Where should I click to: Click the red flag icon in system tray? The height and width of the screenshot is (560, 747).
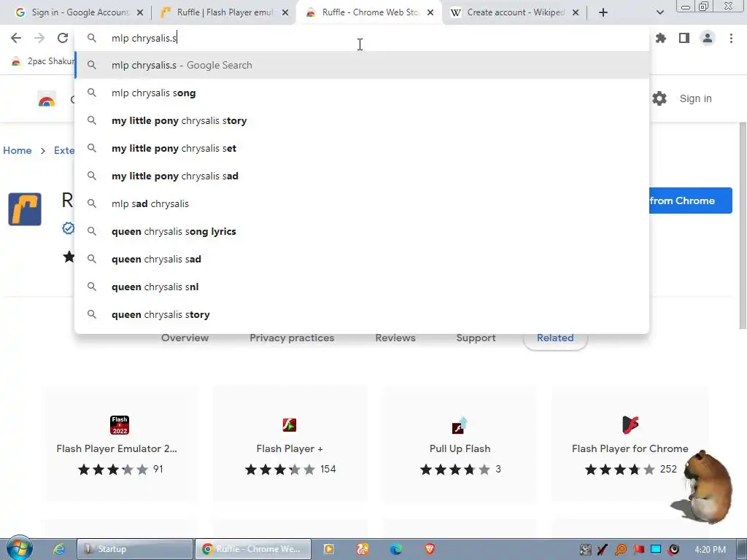pyautogui.click(x=638, y=550)
